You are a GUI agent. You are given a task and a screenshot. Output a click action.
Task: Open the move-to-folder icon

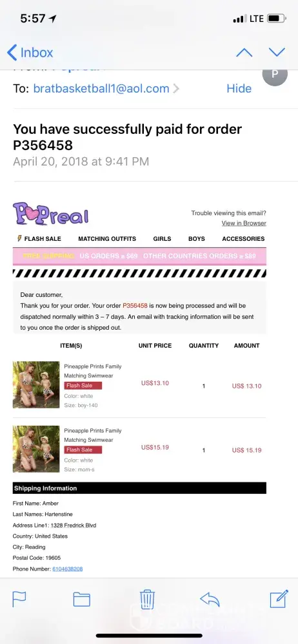coord(81,599)
